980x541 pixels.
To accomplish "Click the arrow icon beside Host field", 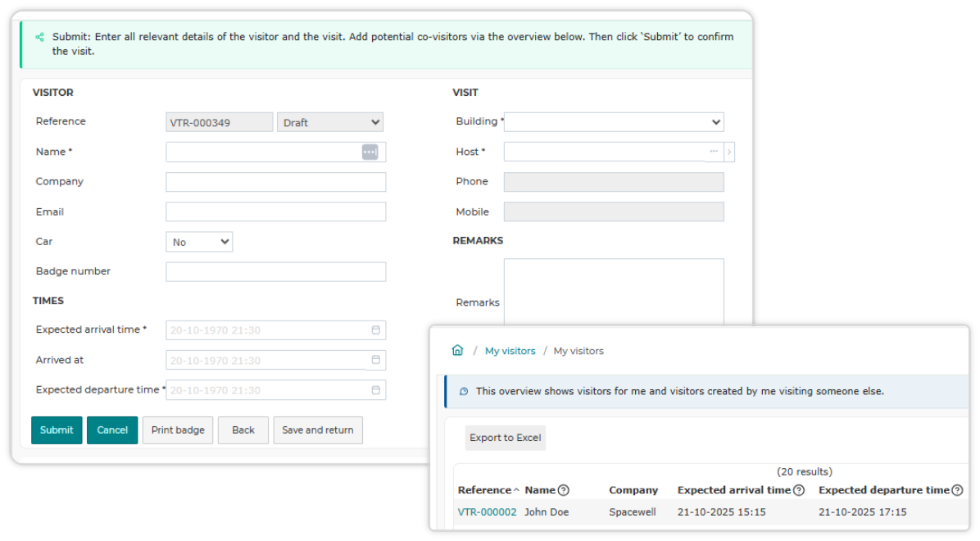I will pos(729,152).
